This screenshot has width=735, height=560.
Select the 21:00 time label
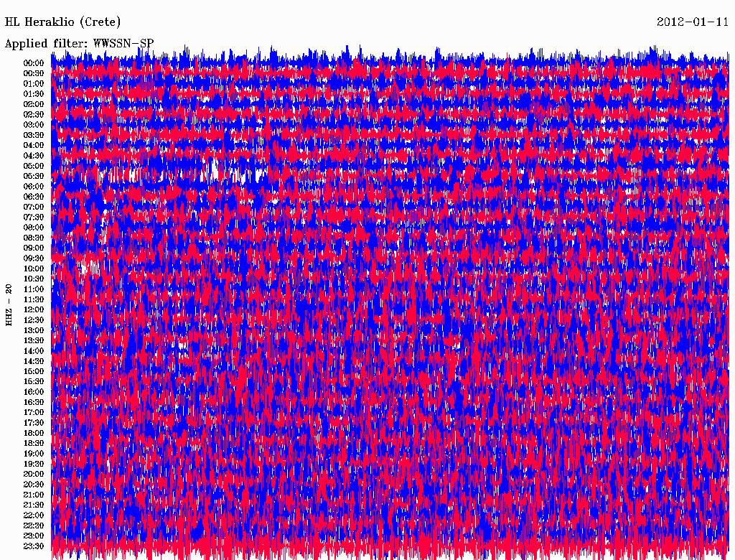pos(34,495)
